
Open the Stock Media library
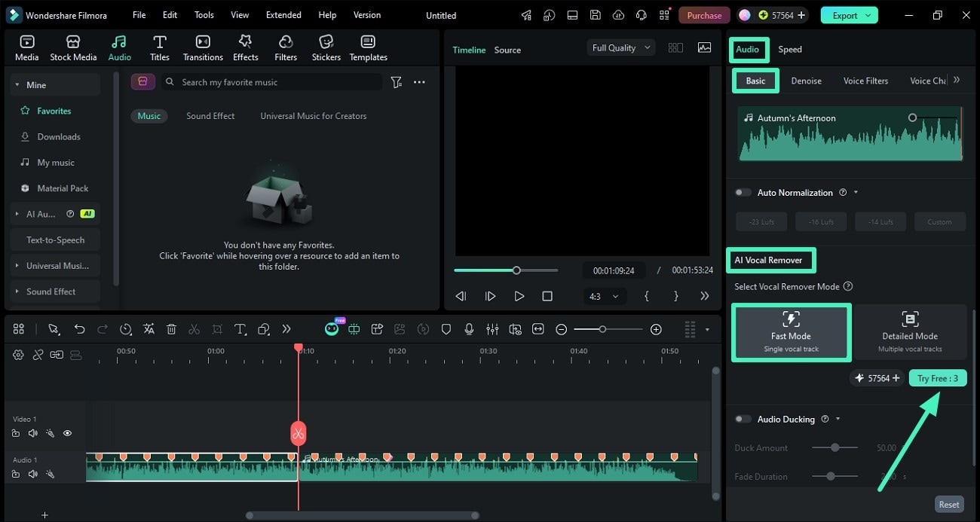tap(73, 48)
